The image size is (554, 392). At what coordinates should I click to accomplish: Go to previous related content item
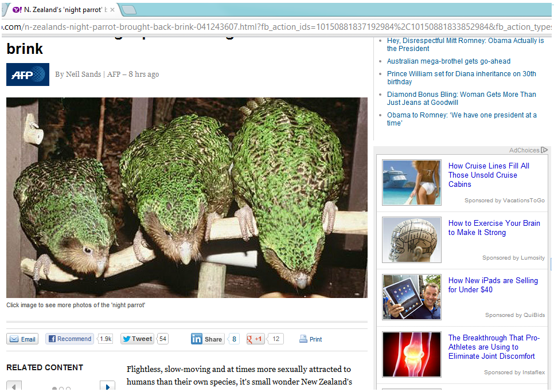click(14, 386)
